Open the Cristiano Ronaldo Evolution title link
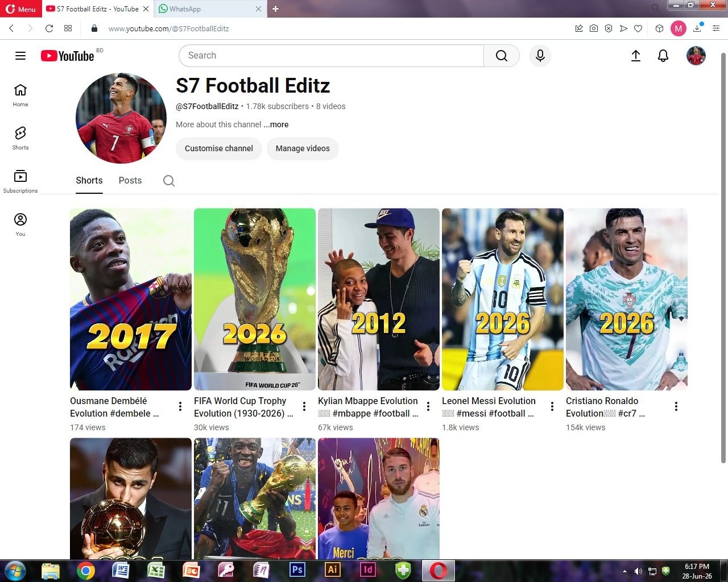 605,407
